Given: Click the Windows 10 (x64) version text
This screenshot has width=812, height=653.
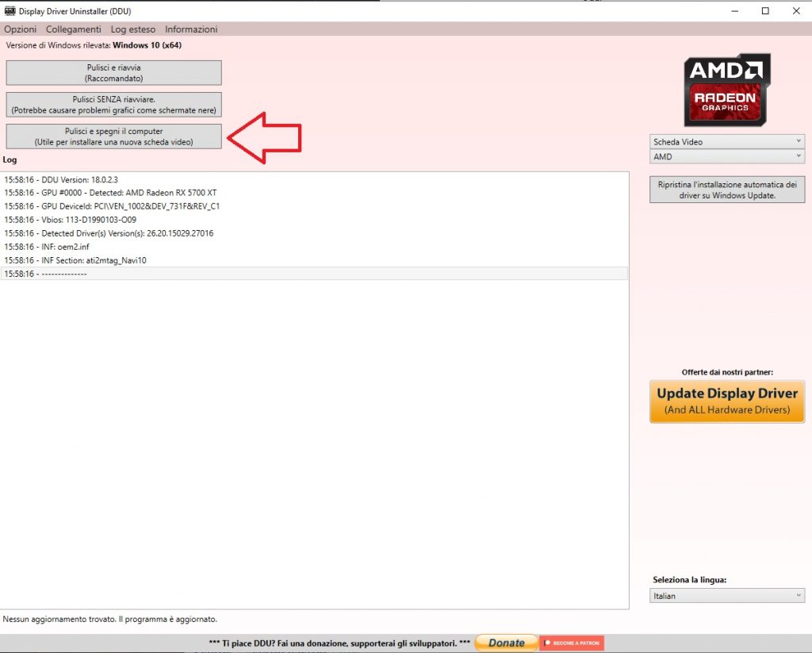Looking at the screenshot, I should point(147,45).
